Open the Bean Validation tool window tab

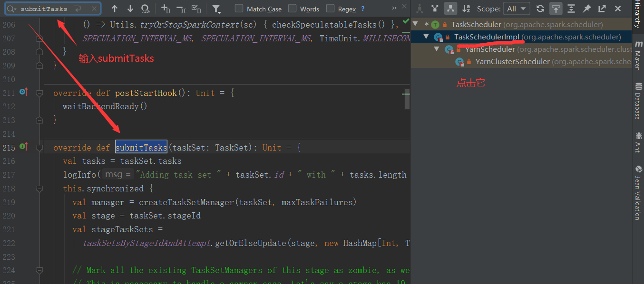pyautogui.click(x=638, y=192)
